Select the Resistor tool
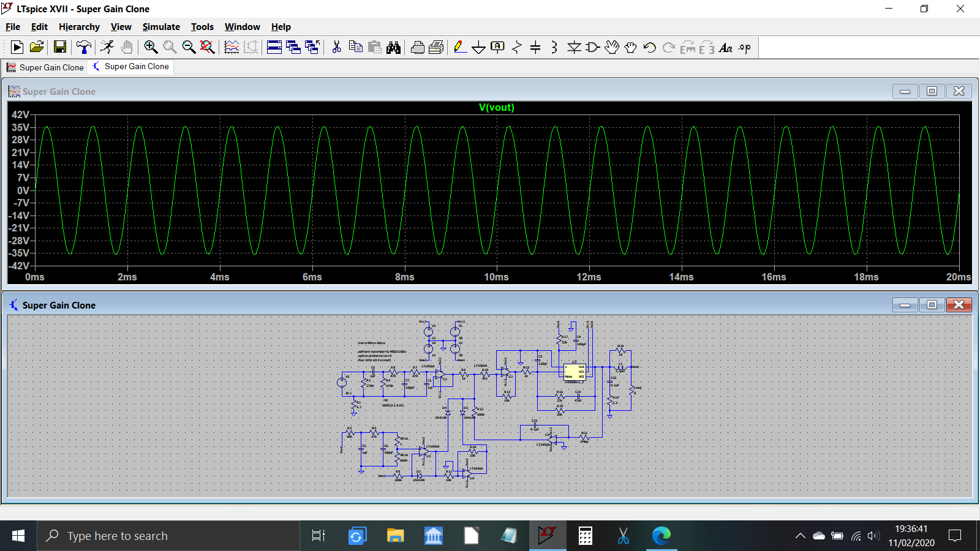Screen dimensions: 980x551 pos(517,47)
